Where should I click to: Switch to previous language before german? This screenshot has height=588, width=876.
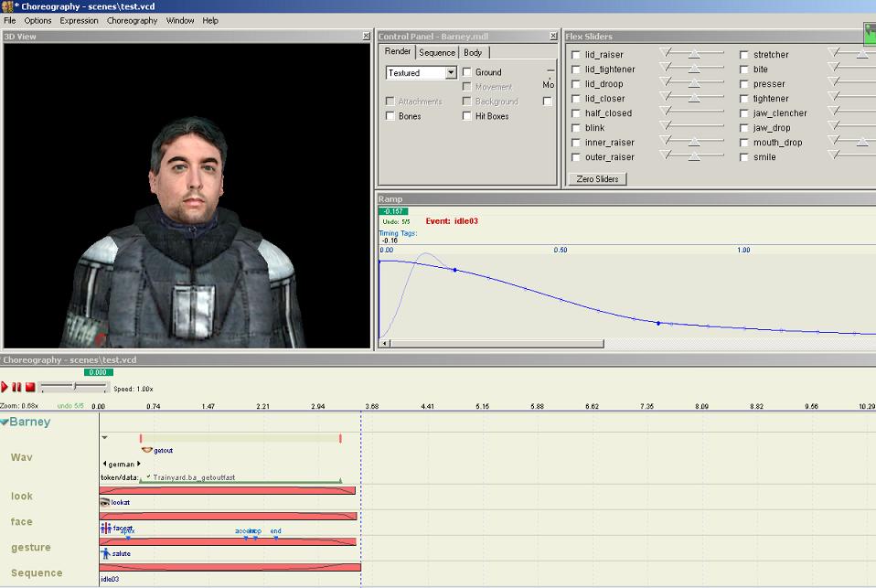coord(104,464)
